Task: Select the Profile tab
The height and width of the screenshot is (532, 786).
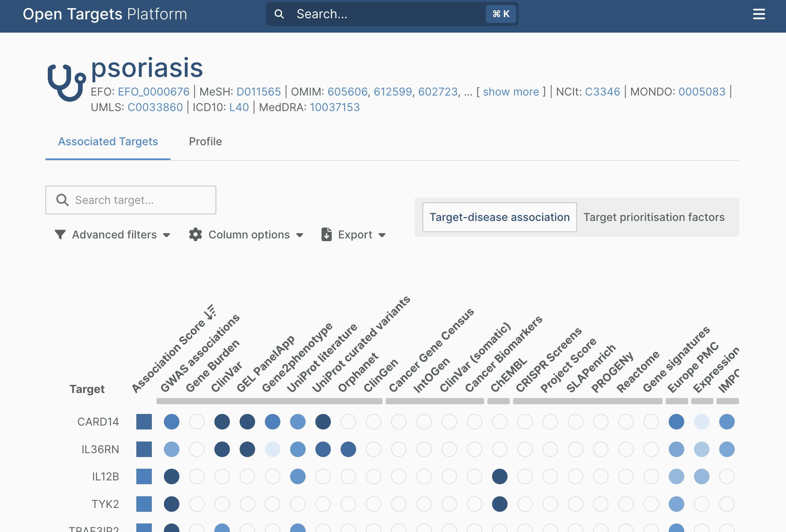Action: coord(205,141)
